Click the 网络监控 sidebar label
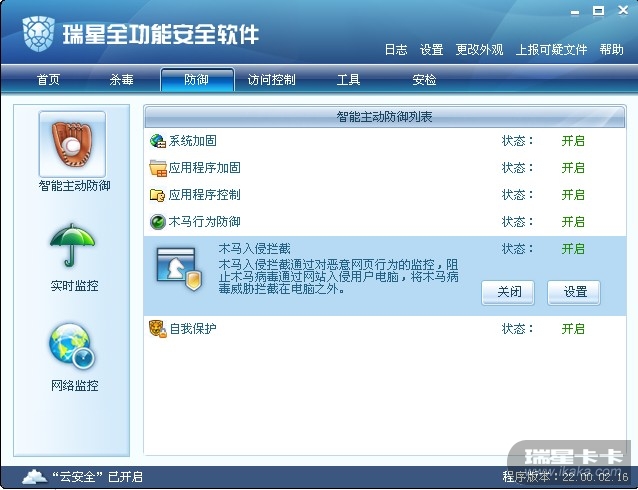Screen dimensions: 638x490 point(74,385)
